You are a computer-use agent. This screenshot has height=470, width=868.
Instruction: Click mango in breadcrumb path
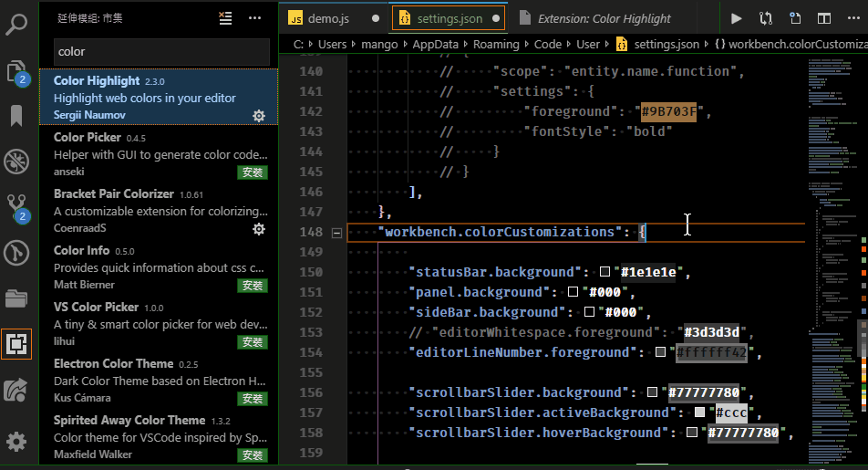click(x=379, y=45)
